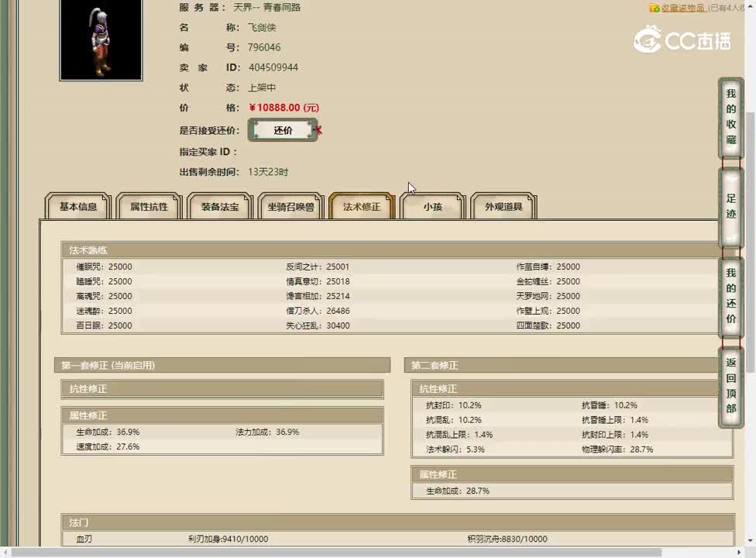Click 抗昏睡: 10.2% value
The height and width of the screenshot is (558, 756).
(609, 405)
